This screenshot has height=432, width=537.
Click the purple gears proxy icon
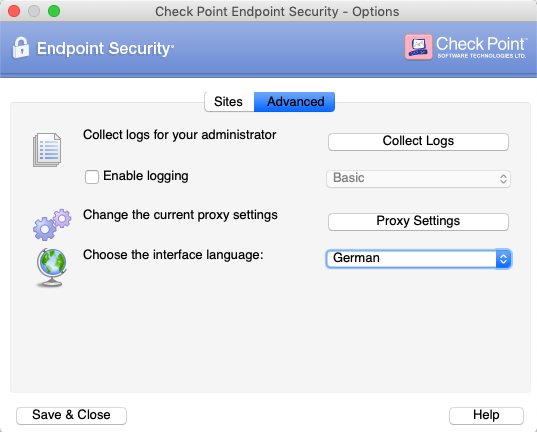coord(52,224)
